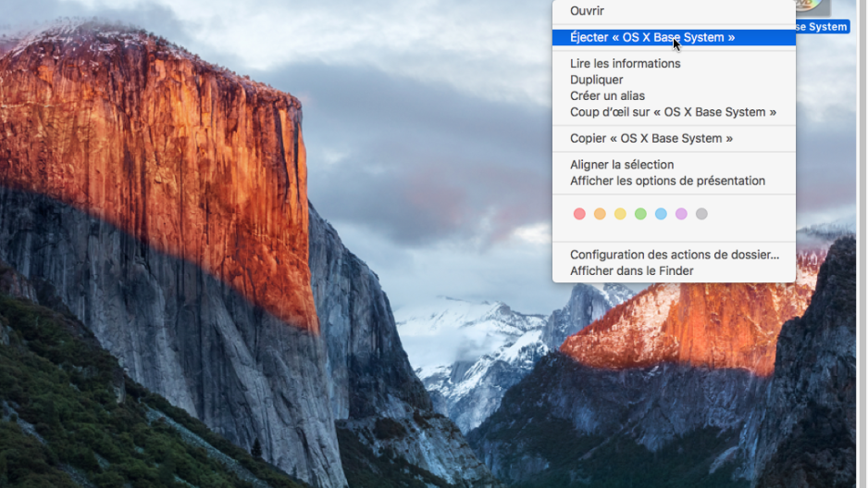Select the OS X Base System desktop disk icon
This screenshot has width=868, height=488.
pos(812,7)
